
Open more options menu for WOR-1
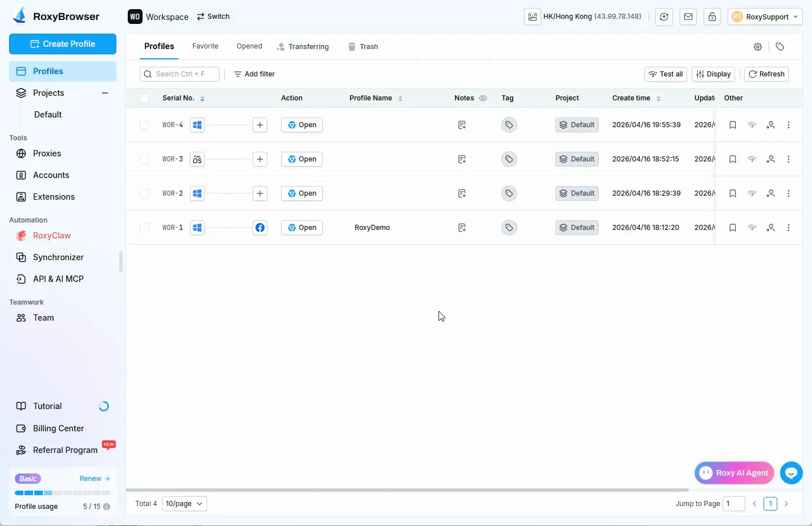pyautogui.click(x=789, y=228)
